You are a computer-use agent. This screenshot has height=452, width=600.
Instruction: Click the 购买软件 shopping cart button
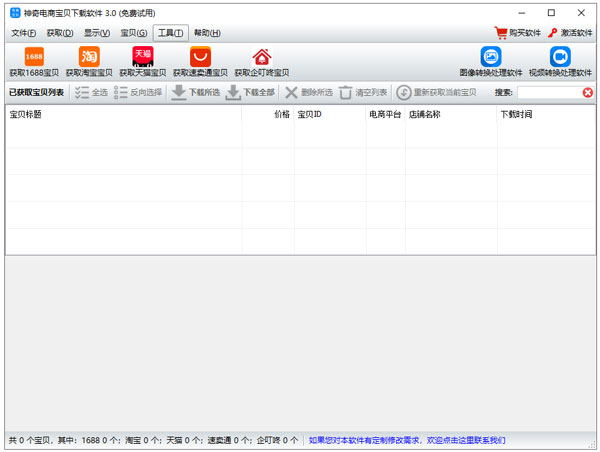[x=517, y=33]
